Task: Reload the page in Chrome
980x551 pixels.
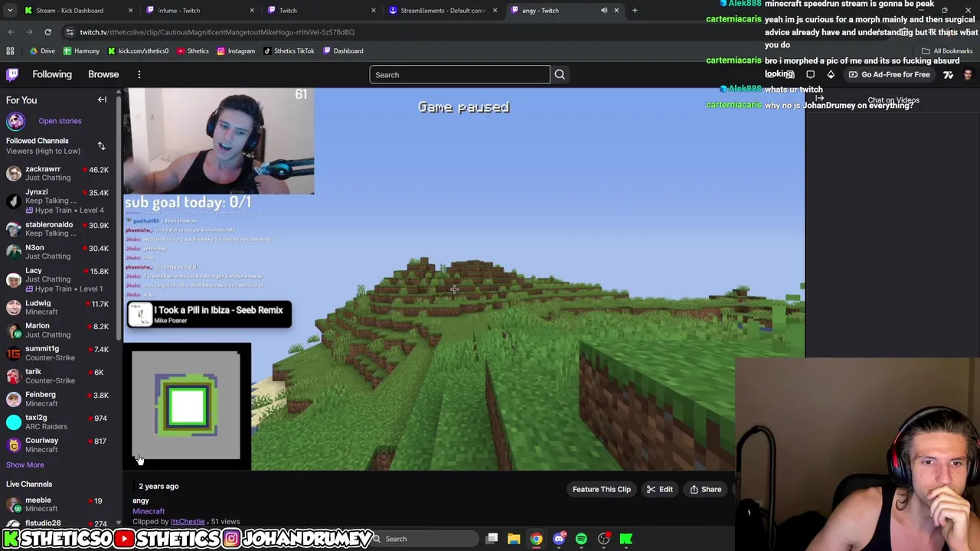Action: click(x=47, y=32)
